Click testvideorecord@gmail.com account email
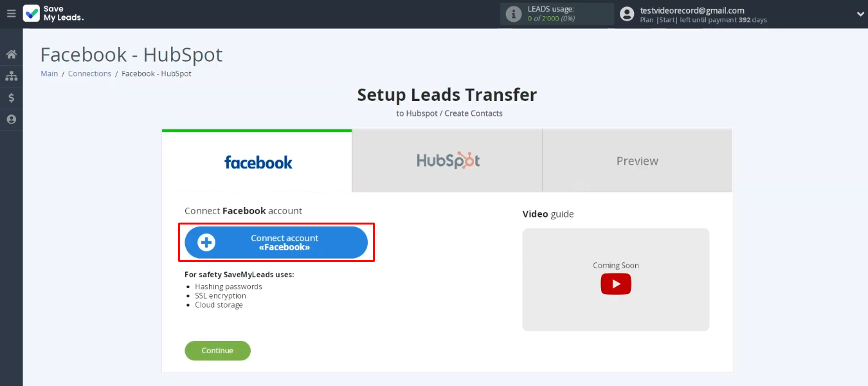Screen dimensions: 868x386 [692, 10]
